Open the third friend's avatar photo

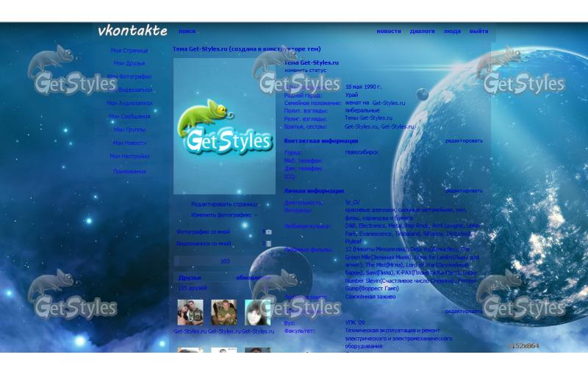click(x=257, y=312)
